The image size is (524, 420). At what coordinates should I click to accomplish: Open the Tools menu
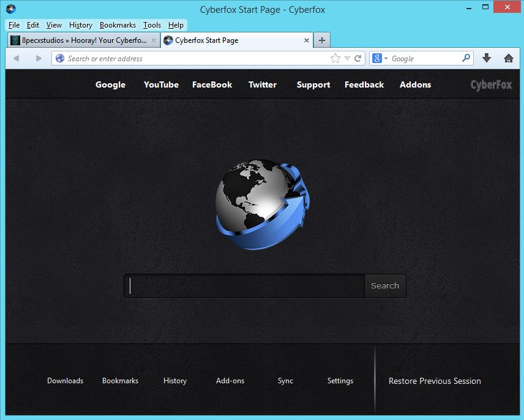point(152,25)
